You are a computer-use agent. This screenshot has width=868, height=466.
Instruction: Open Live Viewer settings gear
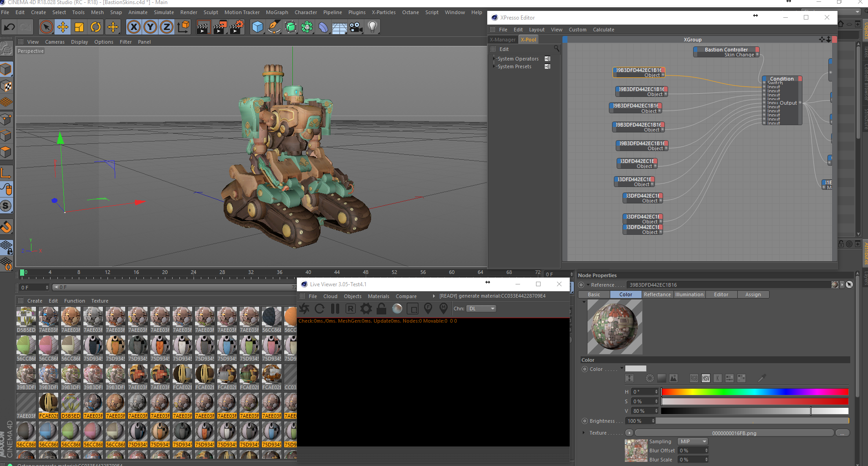click(366, 309)
